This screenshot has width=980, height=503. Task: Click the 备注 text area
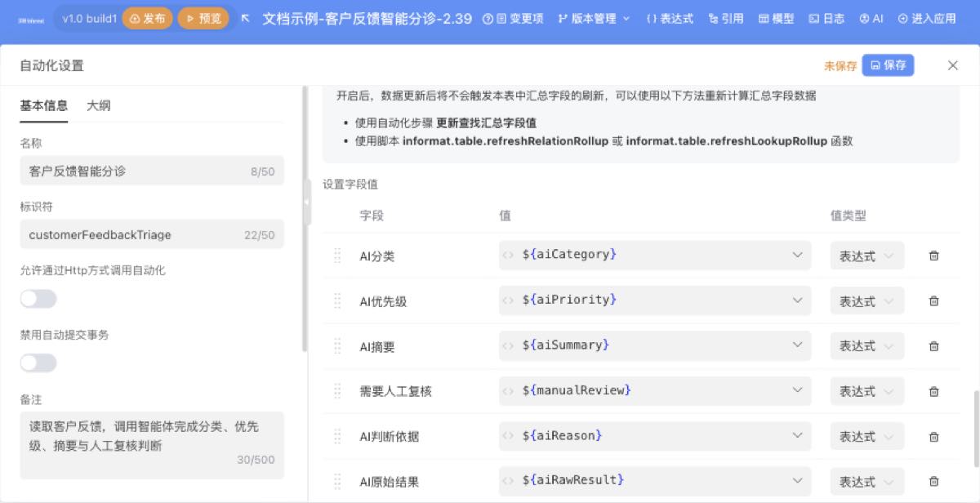(x=152, y=445)
